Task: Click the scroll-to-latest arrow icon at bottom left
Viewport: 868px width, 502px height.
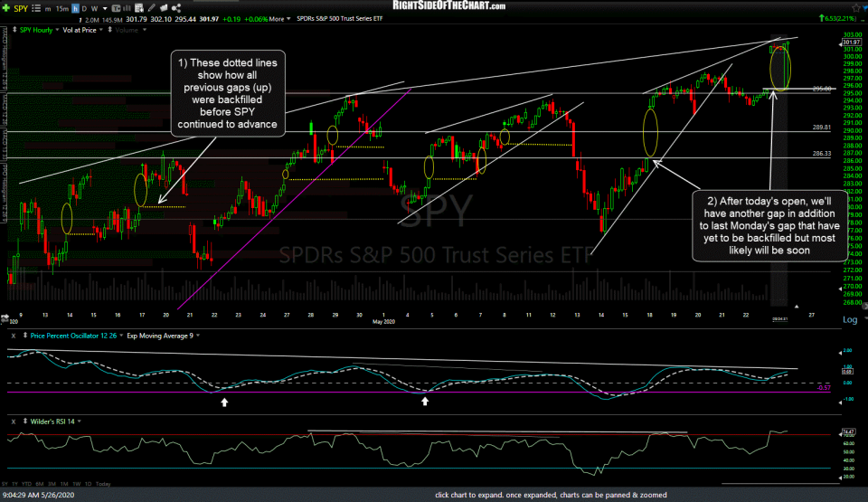Action: pyautogui.click(x=5, y=317)
